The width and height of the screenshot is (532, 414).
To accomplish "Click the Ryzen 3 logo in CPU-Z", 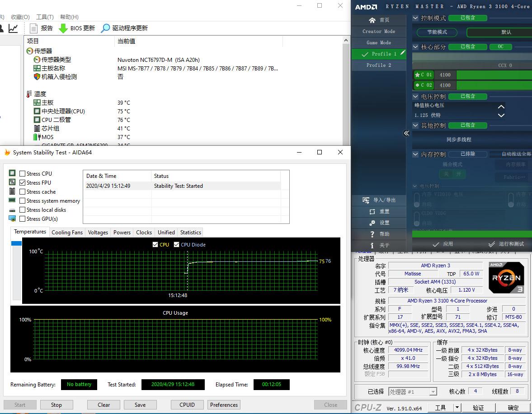I will [506, 278].
